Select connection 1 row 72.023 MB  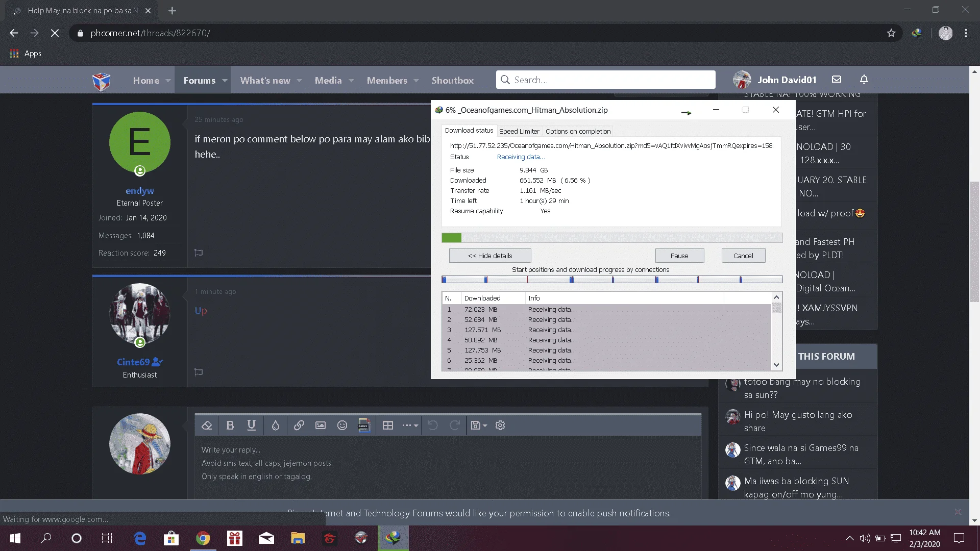tap(606, 310)
